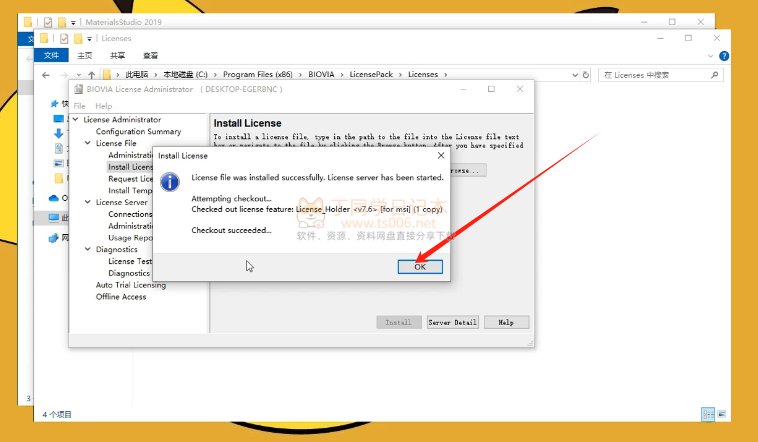Expand the ribbon with the chevron
Viewport: 758px width, 442px height.
710,56
